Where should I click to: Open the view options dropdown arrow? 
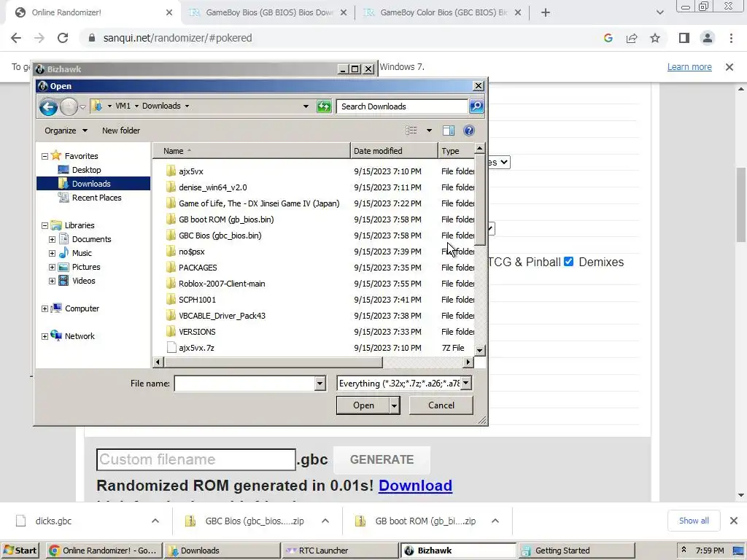pyautogui.click(x=429, y=131)
